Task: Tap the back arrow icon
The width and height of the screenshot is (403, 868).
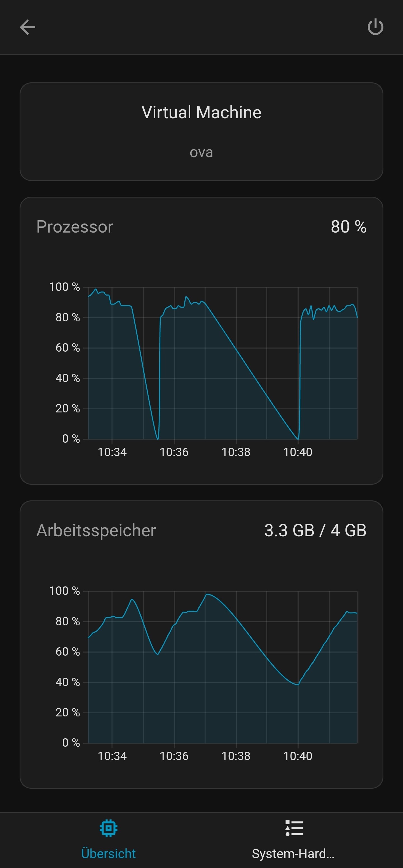Action: (x=28, y=27)
